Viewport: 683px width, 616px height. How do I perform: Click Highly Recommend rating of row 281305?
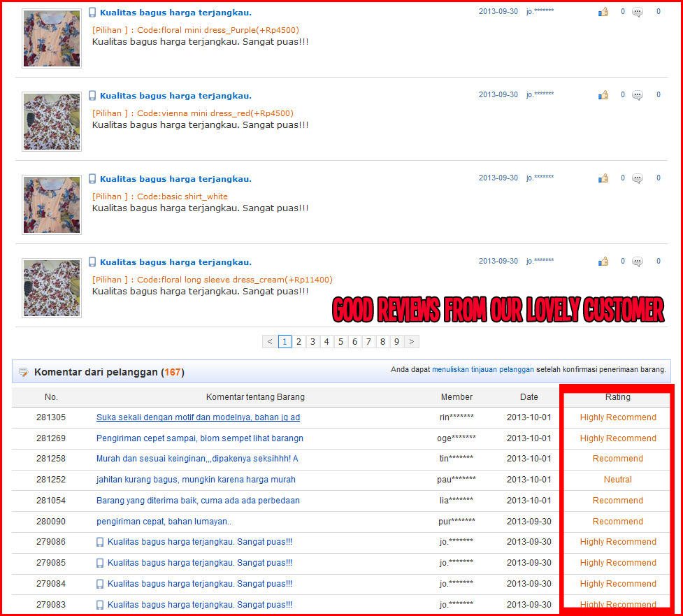click(x=618, y=417)
